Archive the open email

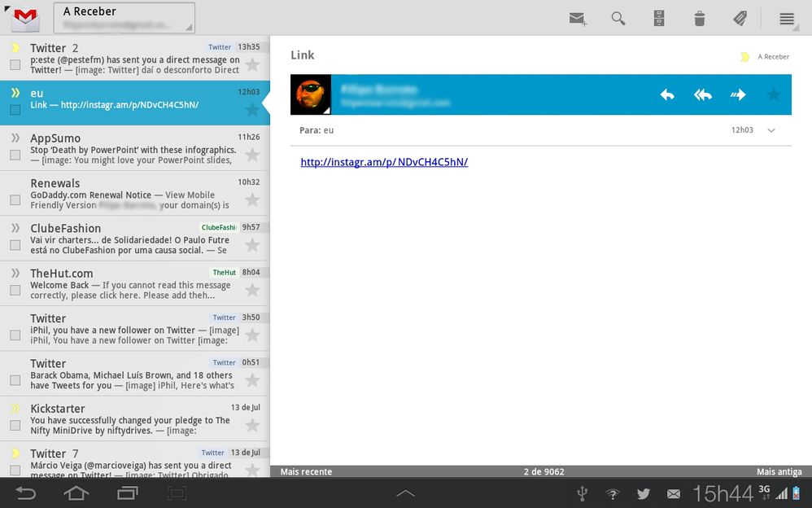(660, 19)
